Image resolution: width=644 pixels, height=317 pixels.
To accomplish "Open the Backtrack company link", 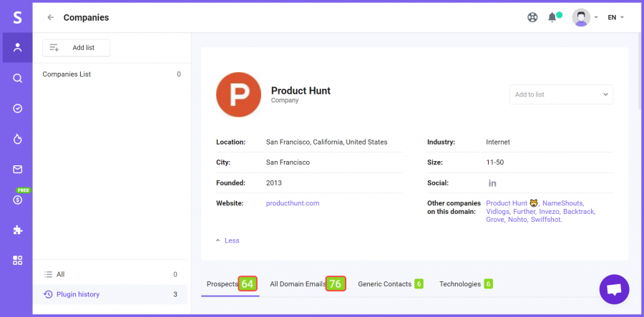I will pos(579,212).
